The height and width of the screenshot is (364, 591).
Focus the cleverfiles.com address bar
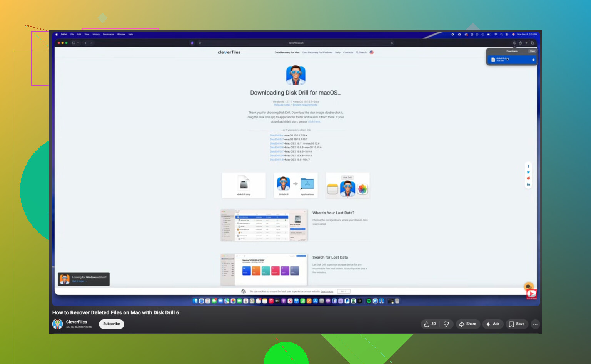pos(295,43)
